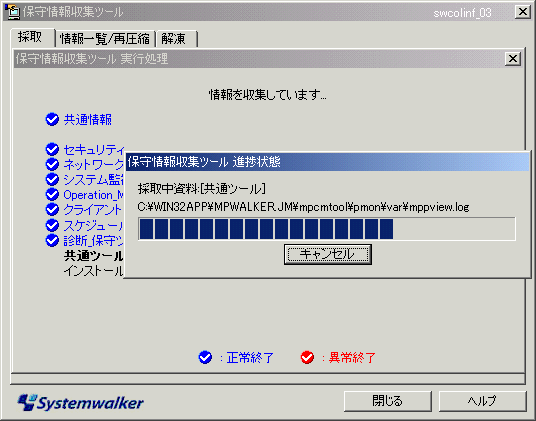Click the Systemwalker logo

tap(81, 403)
